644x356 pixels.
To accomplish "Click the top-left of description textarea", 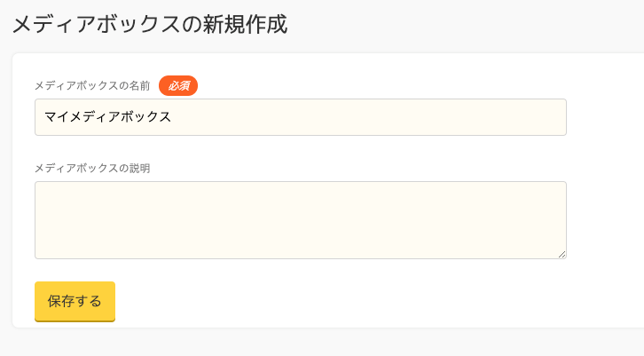I will coord(43,189).
